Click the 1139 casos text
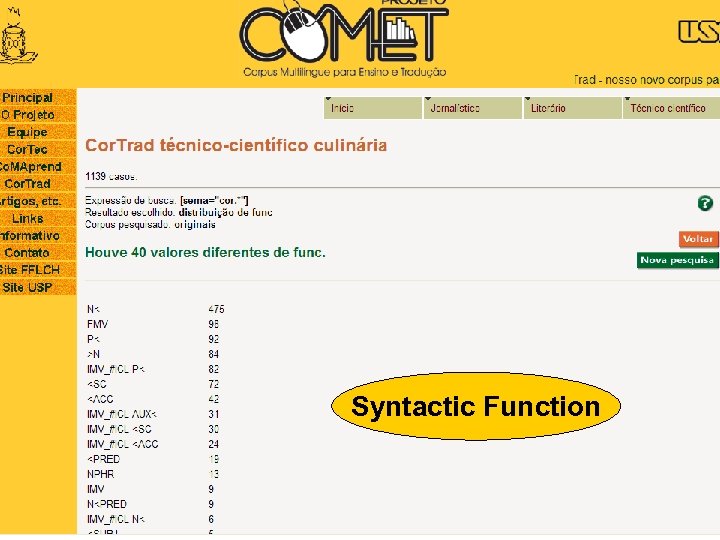Viewport: 720px width, 540px height. [x=111, y=176]
